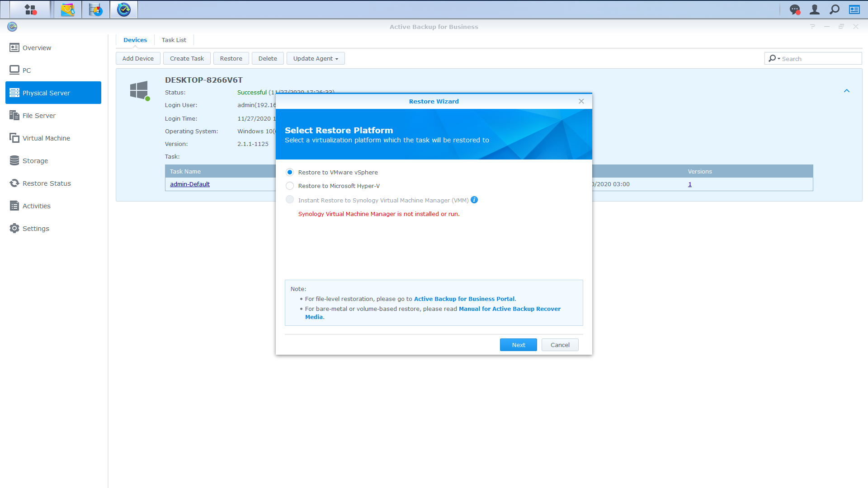Open Settings gear in sidebar
This screenshot has height=488, width=868.
14,228
